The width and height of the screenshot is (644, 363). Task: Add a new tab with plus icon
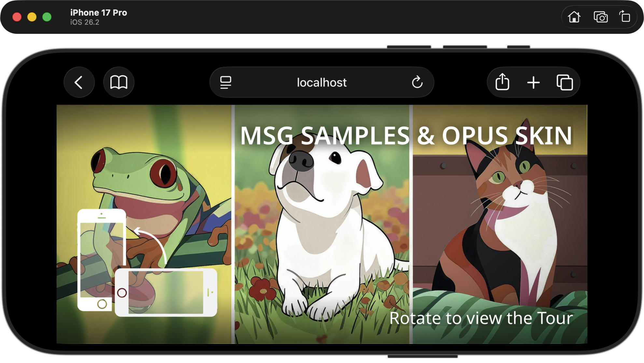pyautogui.click(x=533, y=82)
